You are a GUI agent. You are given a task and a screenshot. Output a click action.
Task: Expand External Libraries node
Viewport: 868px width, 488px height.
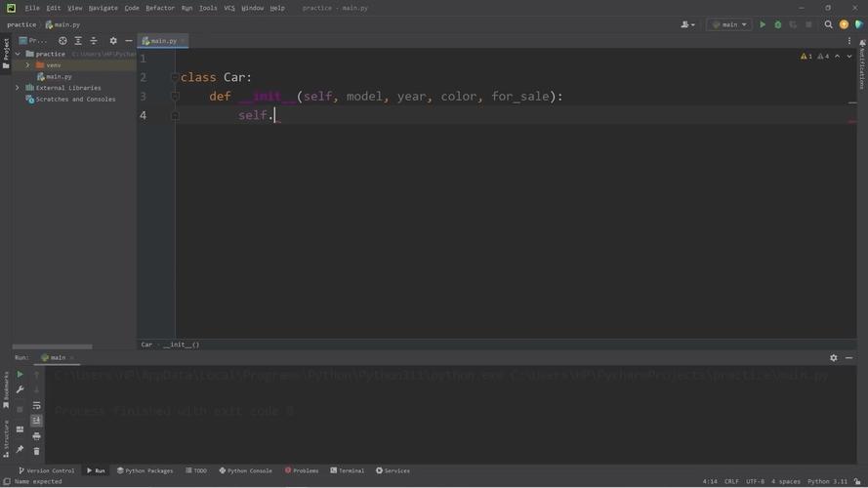pyautogui.click(x=18, y=88)
